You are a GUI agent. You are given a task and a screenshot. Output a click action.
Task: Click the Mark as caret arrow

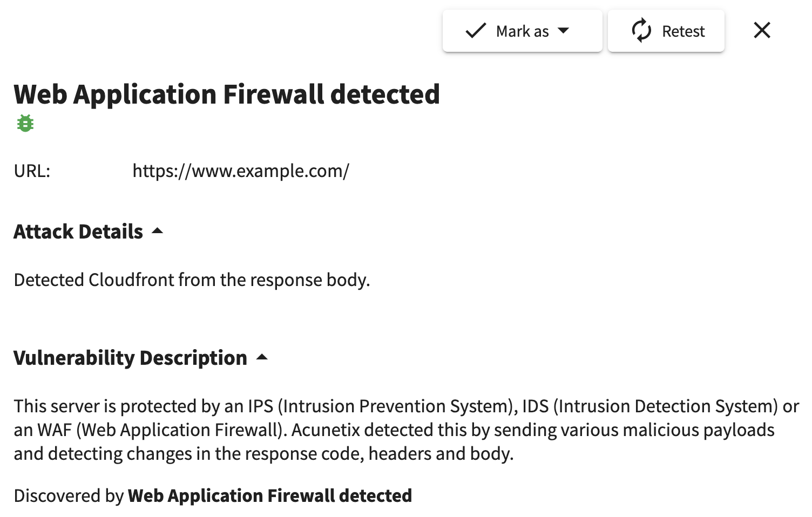[x=563, y=31]
